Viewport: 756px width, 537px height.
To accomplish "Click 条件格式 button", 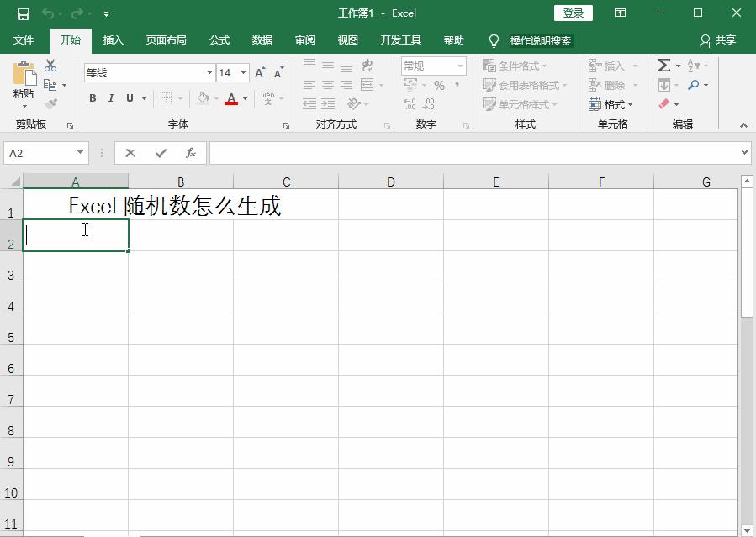I will click(x=515, y=66).
